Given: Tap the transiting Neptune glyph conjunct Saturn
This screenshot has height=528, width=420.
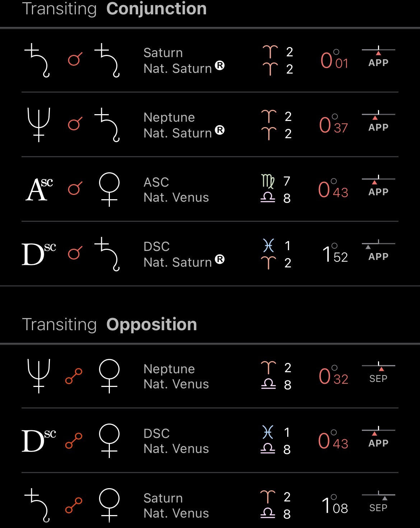Looking at the screenshot, I should click(38, 125).
